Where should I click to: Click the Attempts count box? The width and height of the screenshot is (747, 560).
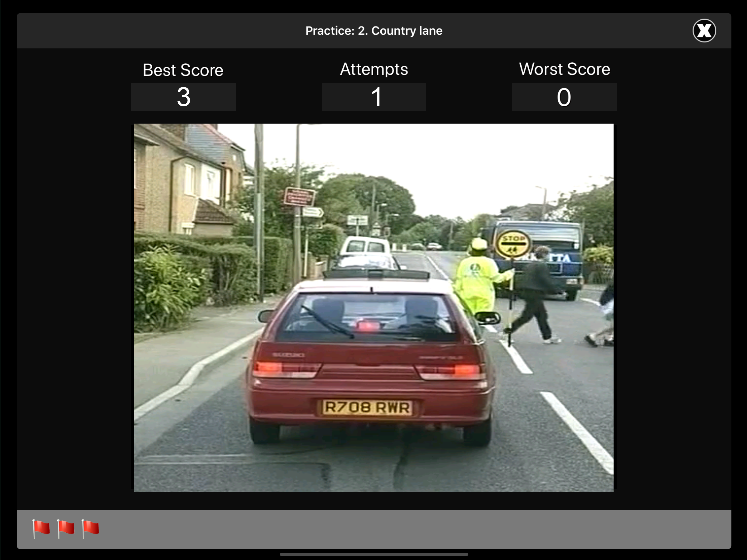tap(374, 97)
